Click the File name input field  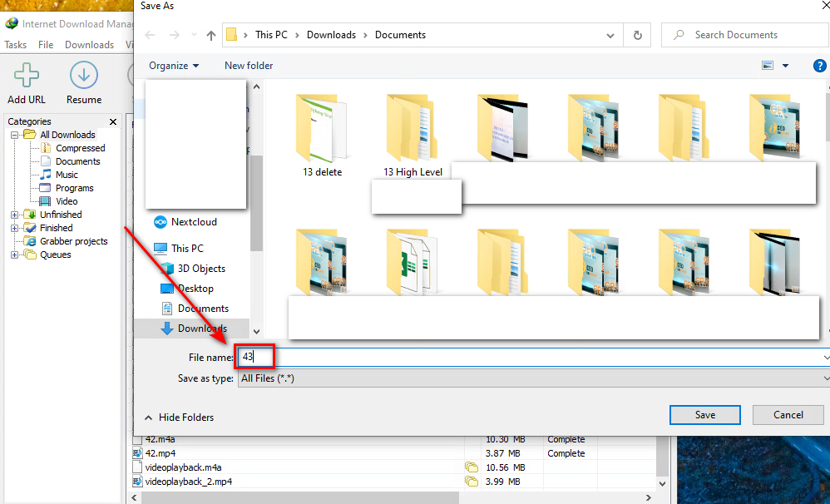coord(534,358)
